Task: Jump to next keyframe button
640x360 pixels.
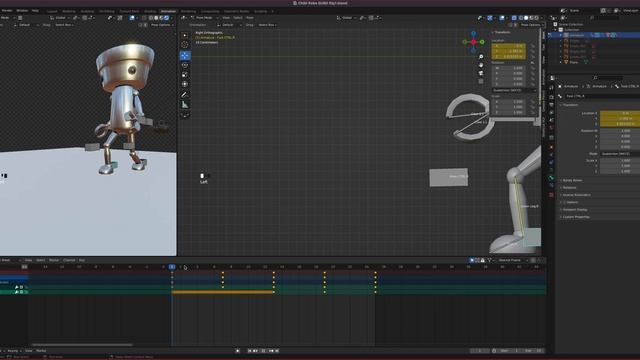Action: pyautogui.click(x=271, y=351)
